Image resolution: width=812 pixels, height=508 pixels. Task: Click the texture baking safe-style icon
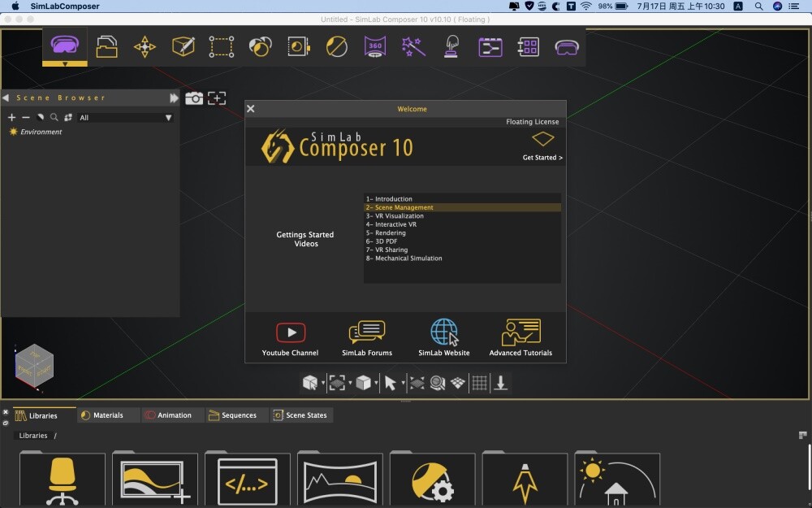pos(298,46)
